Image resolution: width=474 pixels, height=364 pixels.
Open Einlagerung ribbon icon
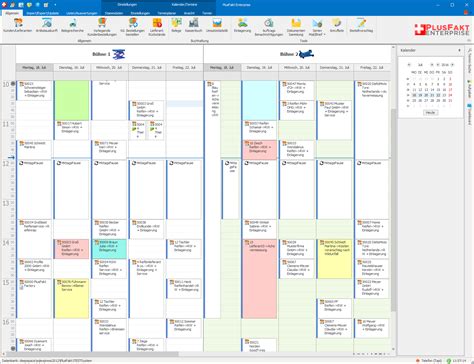242,25
